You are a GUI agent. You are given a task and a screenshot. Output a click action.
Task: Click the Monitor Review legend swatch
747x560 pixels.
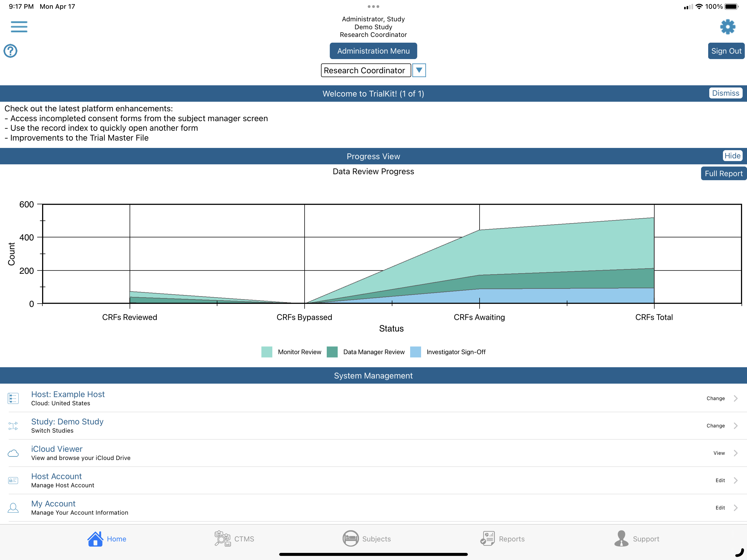pos(267,352)
